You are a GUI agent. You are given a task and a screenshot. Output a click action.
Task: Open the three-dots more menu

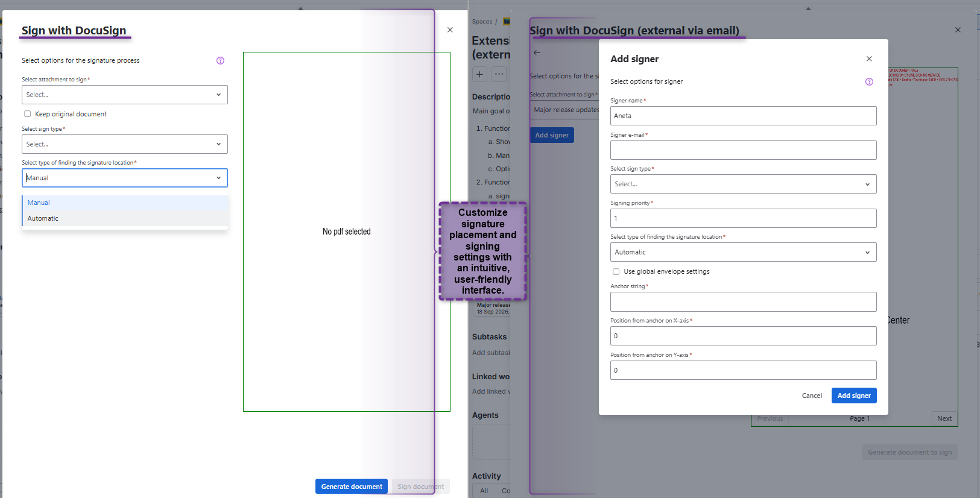[499, 74]
